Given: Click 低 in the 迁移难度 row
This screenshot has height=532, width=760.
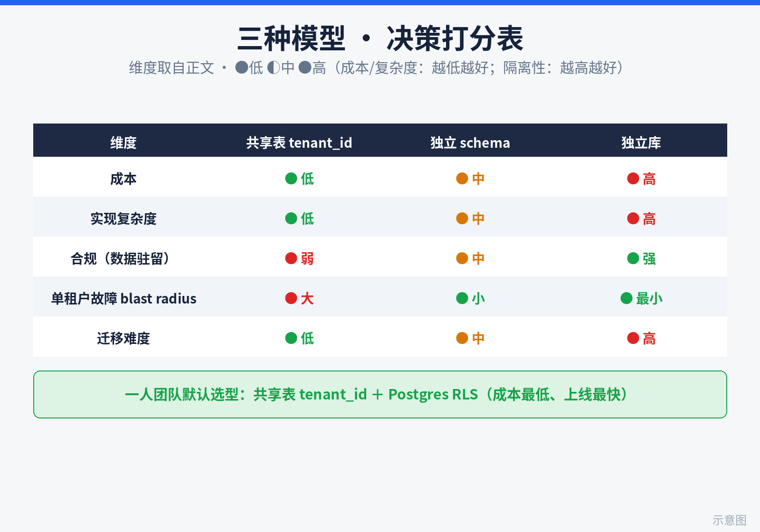Looking at the screenshot, I should tap(299, 338).
